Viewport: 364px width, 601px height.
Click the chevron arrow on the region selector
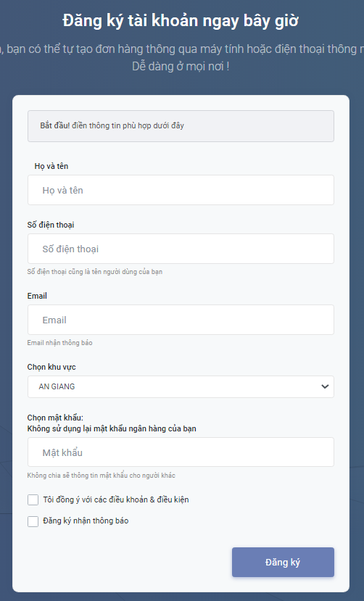pos(325,386)
